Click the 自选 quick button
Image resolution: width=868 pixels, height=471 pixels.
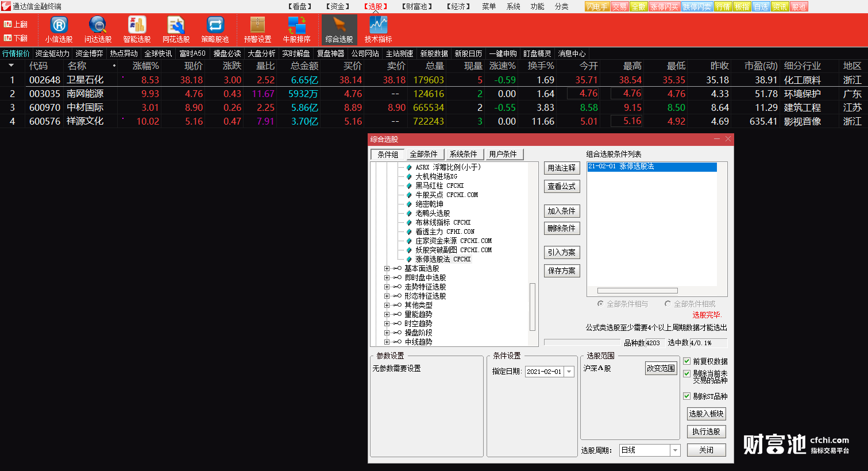(x=761, y=7)
